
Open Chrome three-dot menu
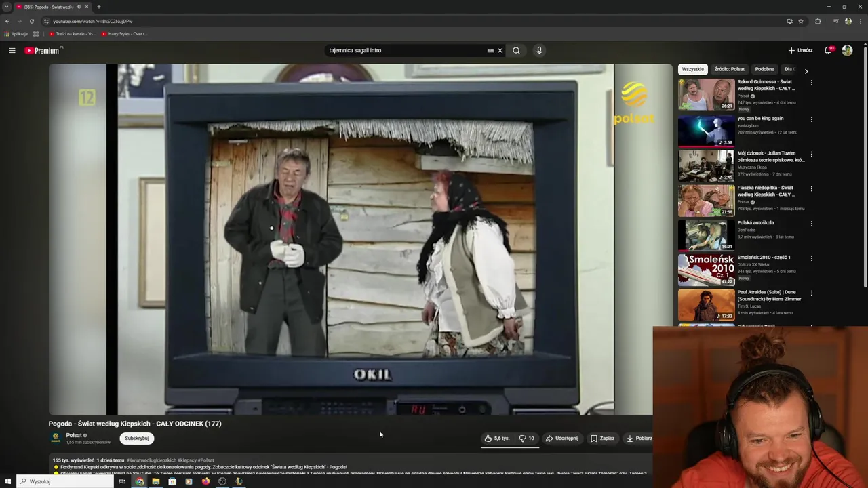point(860,21)
